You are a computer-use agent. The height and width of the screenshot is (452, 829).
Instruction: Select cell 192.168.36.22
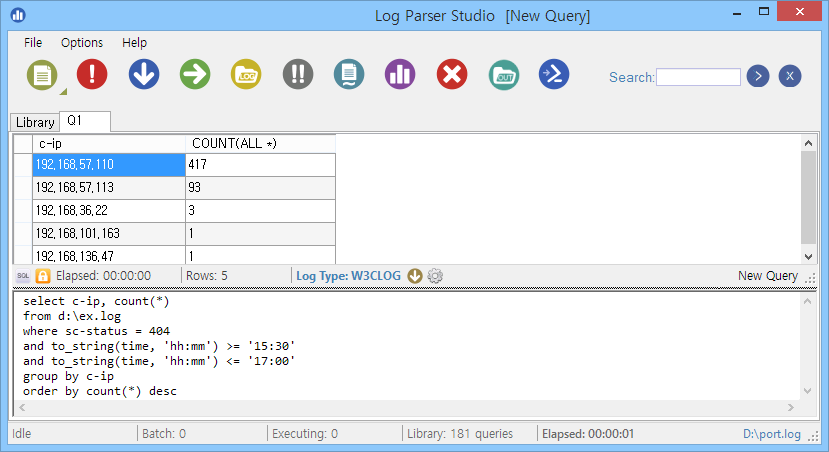[109, 210]
